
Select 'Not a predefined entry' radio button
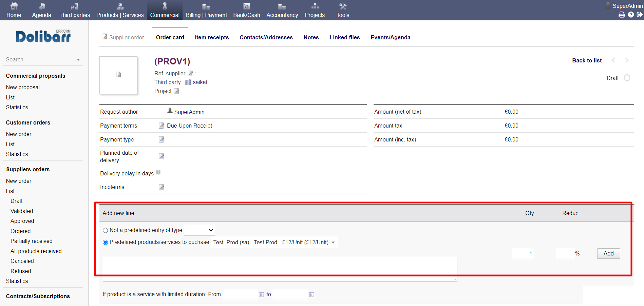point(105,230)
